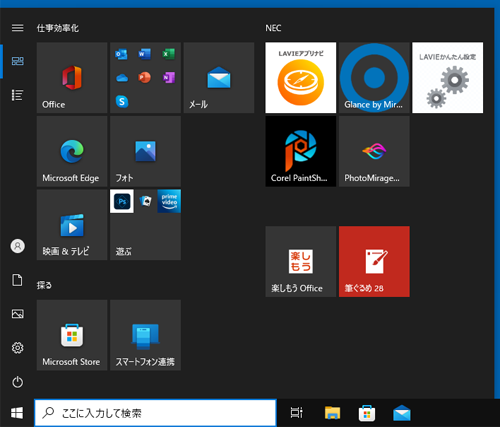This screenshot has height=427, width=500.
Task: Launch Outlook from the Office apps folder
Action: click(x=121, y=54)
